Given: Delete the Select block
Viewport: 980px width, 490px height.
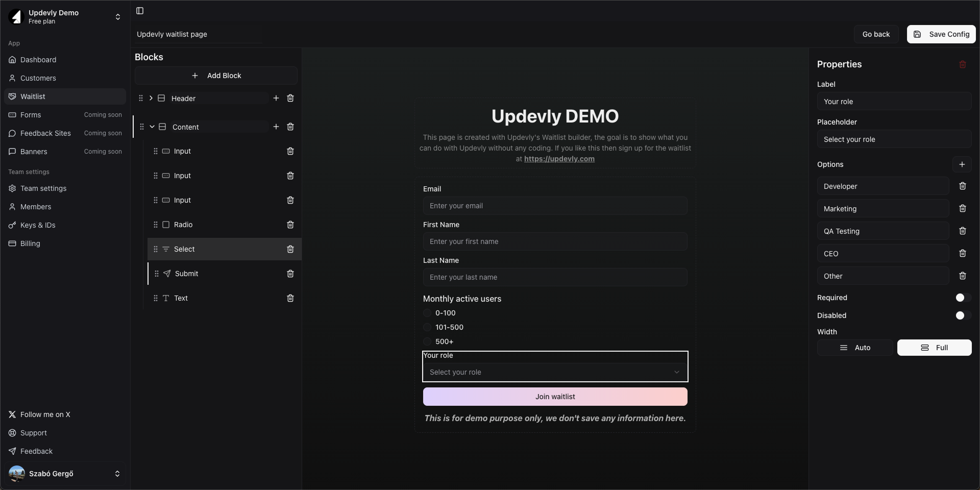Looking at the screenshot, I should pos(290,249).
